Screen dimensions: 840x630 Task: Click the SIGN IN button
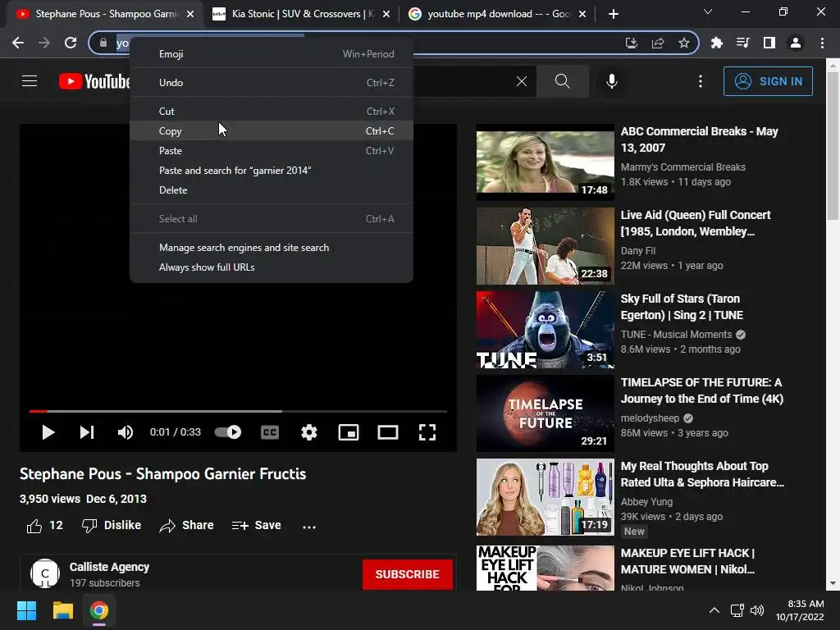768,81
